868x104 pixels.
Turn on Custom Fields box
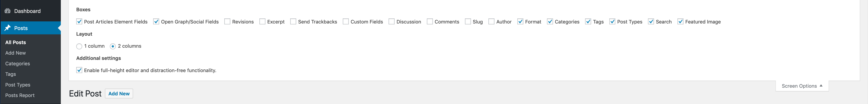coord(346,22)
